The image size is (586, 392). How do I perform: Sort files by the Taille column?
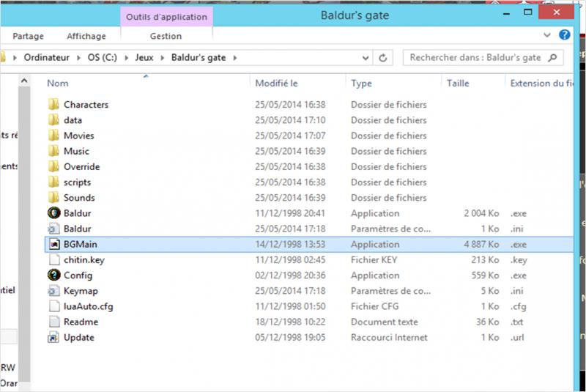(x=458, y=83)
